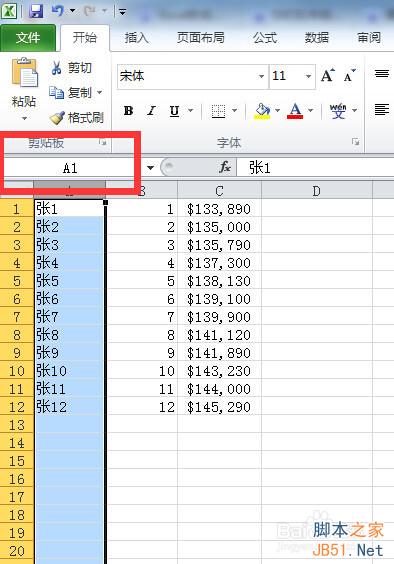Viewport: 394px width, 564px height.
Task: Open the font name dropdown list
Action: point(261,76)
